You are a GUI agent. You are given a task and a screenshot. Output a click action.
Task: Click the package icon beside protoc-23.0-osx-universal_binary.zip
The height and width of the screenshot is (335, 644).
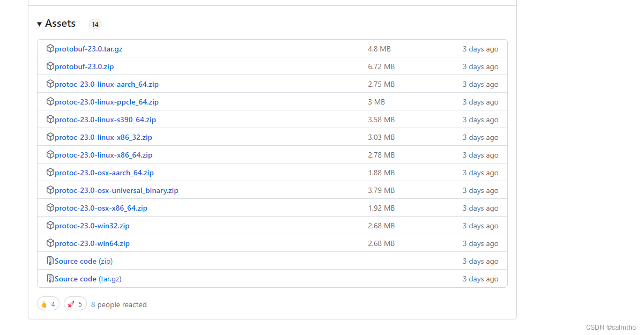pyautogui.click(x=50, y=190)
